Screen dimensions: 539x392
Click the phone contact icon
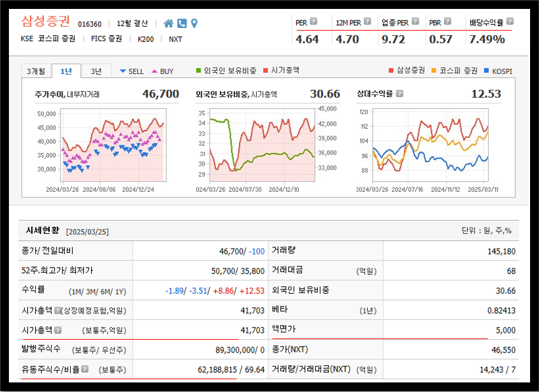click(182, 24)
